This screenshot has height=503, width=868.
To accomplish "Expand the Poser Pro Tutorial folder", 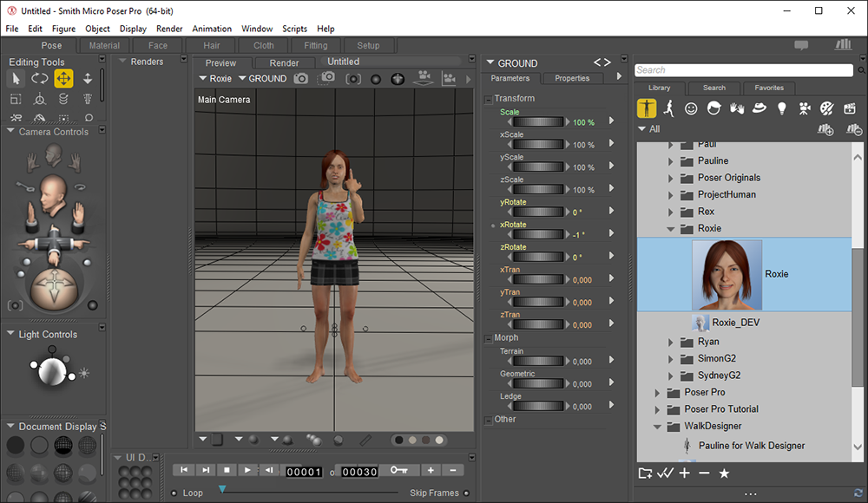I will [x=657, y=410].
